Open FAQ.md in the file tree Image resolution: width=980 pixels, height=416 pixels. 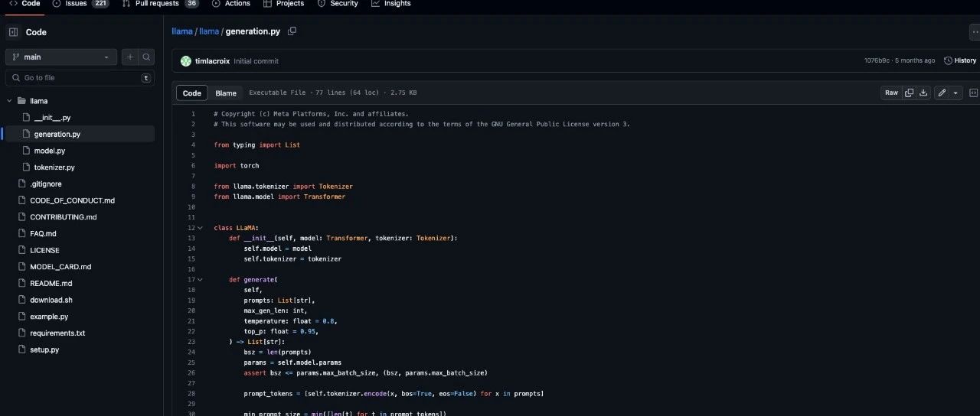point(43,234)
